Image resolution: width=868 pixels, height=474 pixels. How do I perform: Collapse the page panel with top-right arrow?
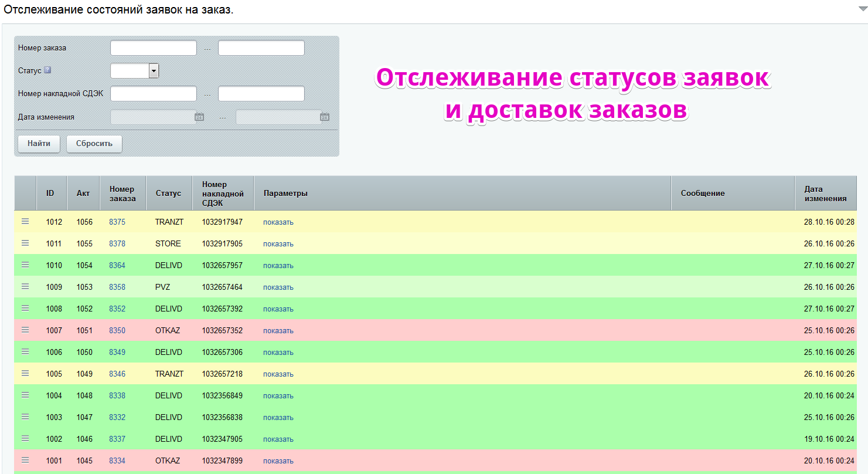pyautogui.click(x=862, y=9)
